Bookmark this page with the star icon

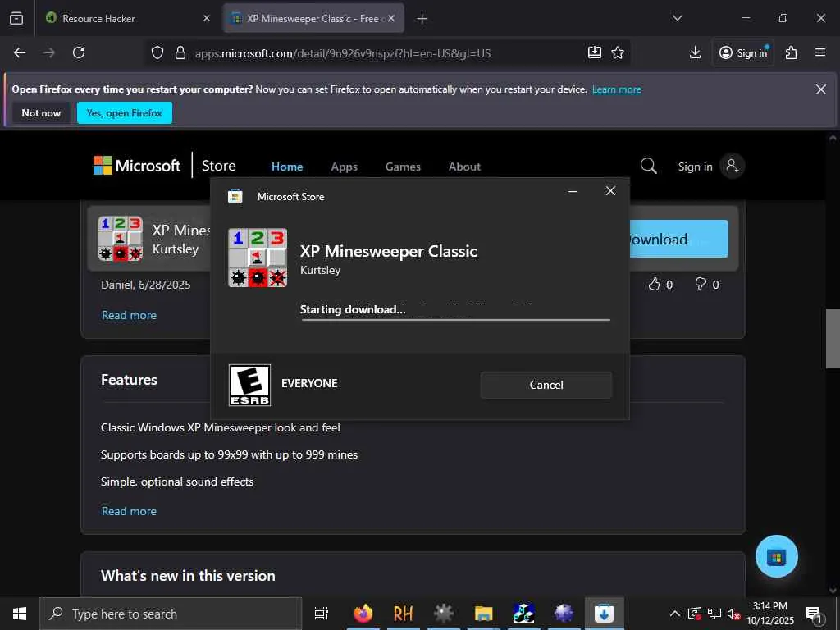tap(618, 52)
